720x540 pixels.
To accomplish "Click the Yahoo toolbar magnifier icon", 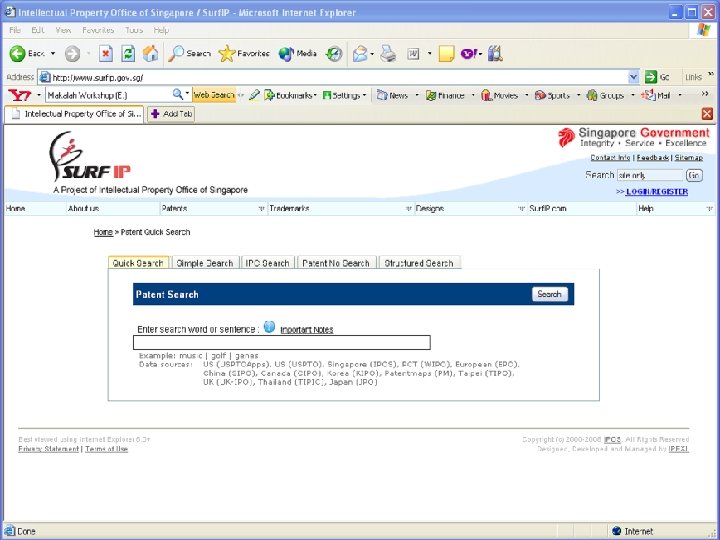I will (x=178, y=94).
